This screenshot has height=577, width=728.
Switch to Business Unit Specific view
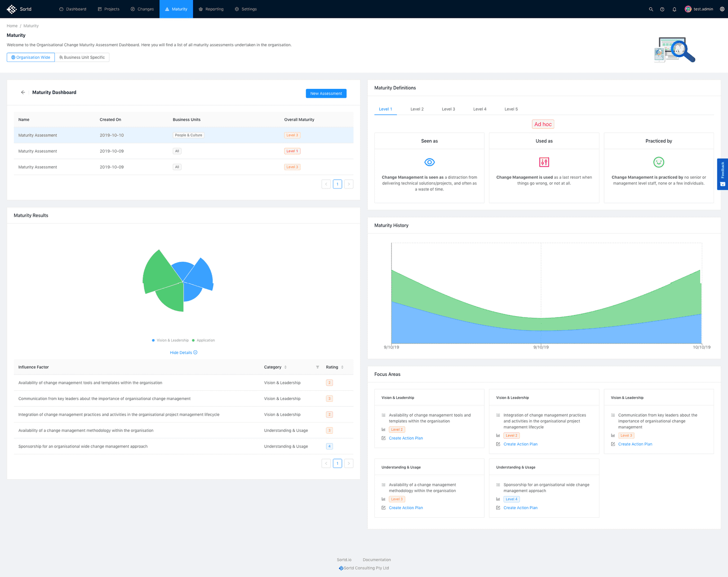82,57
